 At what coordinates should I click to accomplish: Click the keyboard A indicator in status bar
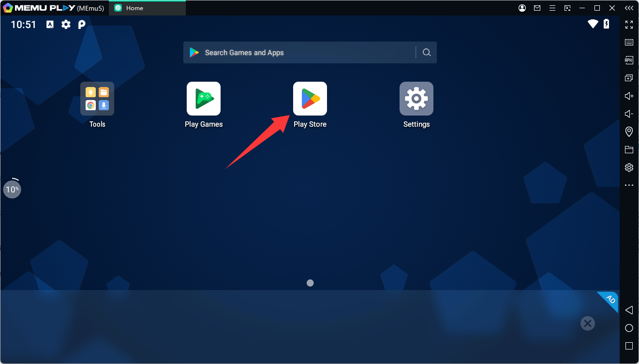pyautogui.click(x=50, y=24)
